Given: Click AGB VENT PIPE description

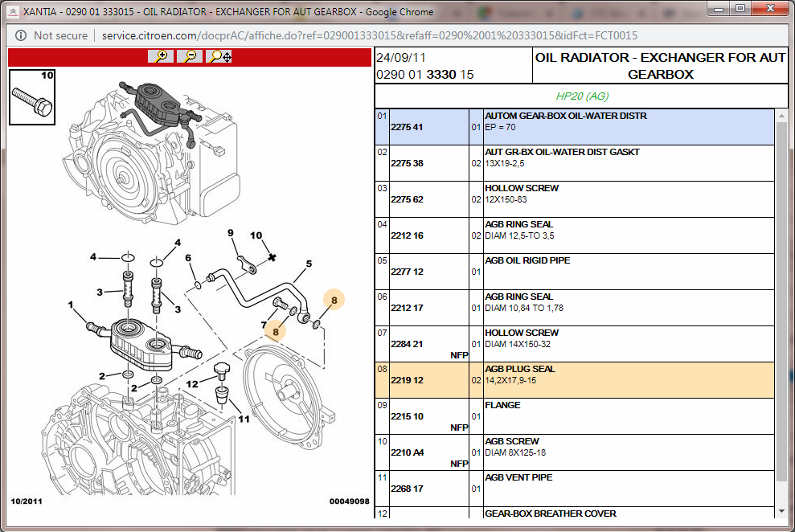Looking at the screenshot, I should (518, 477).
